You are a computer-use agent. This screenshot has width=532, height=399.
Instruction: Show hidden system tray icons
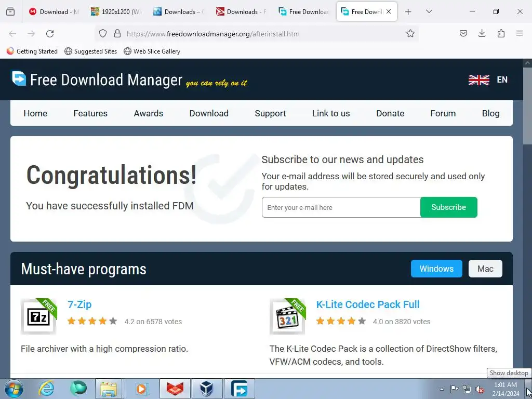442,389
